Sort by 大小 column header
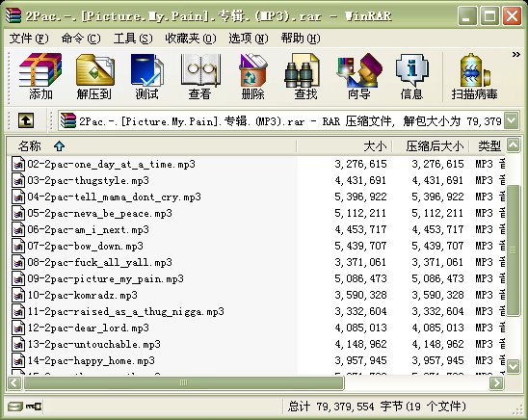The height and width of the screenshot is (420, 528). [x=344, y=146]
